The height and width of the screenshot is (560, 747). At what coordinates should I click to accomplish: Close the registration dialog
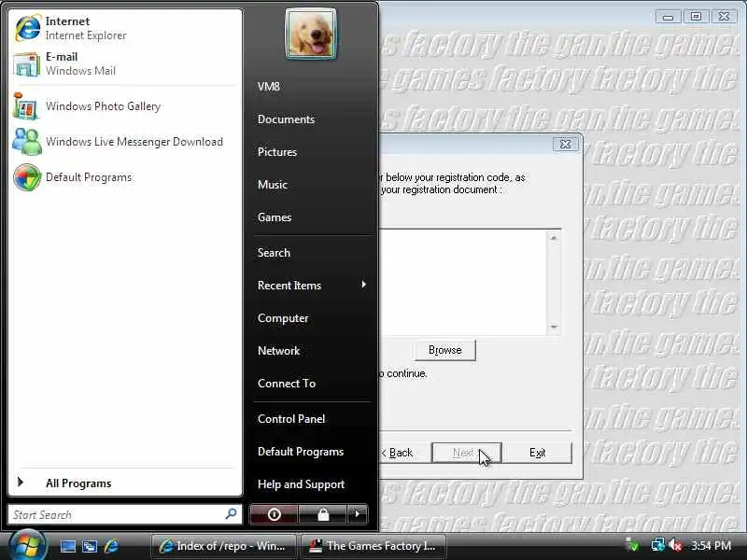pos(566,144)
